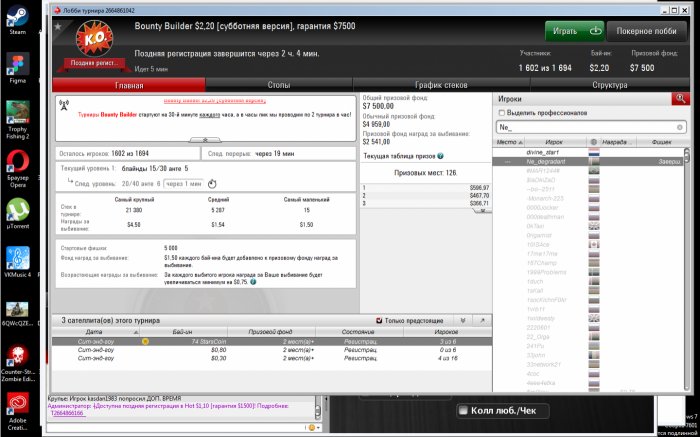The width and height of the screenshot is (700, 437).
Task: Expand the prize table with bottom arrow
Action: (482, 210)
